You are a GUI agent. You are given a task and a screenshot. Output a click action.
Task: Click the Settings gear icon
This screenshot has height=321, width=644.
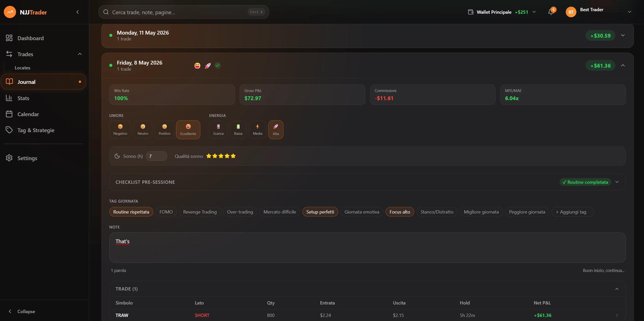pyautogui.click(x=9, y=158)
